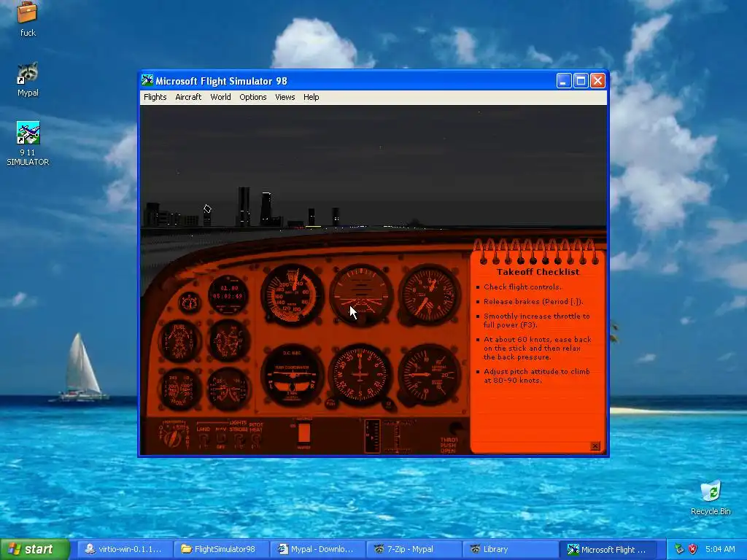This screenshot has width=747, height=560.
Task: Minimize the Flight Simulator 98 window
Action: coord(564,80)
